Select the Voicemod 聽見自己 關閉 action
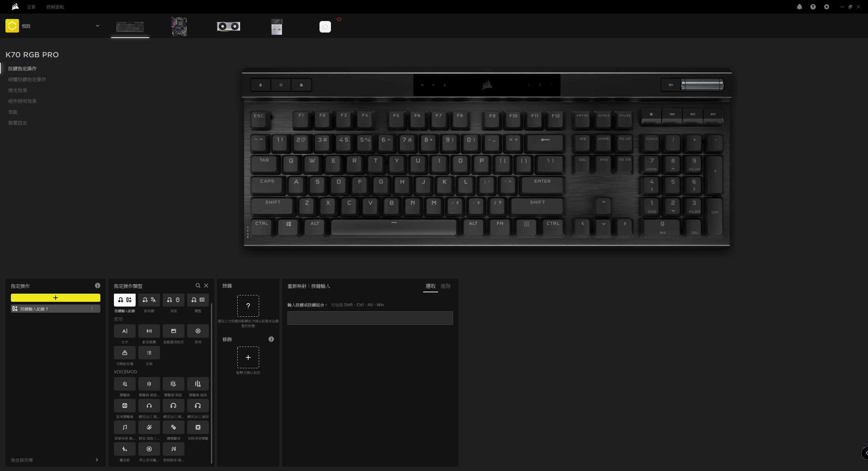Image resolution: width=868 pixels, height=471 pixels. 198,406
